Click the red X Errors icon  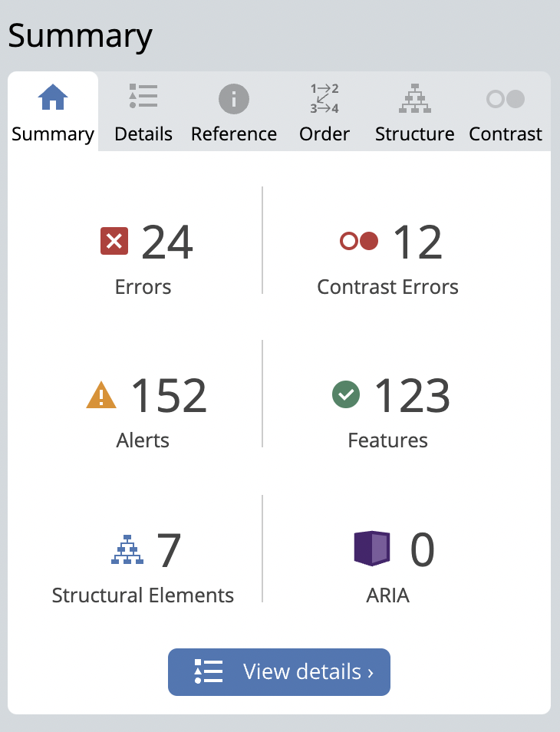tap(114, 242)
